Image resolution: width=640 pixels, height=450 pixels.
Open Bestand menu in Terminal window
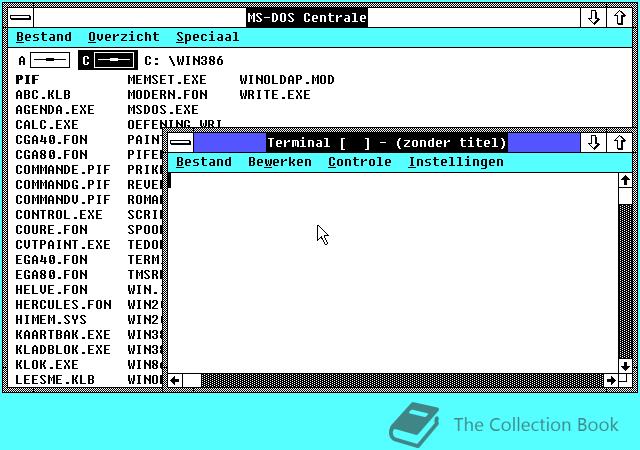pos(204,162)
